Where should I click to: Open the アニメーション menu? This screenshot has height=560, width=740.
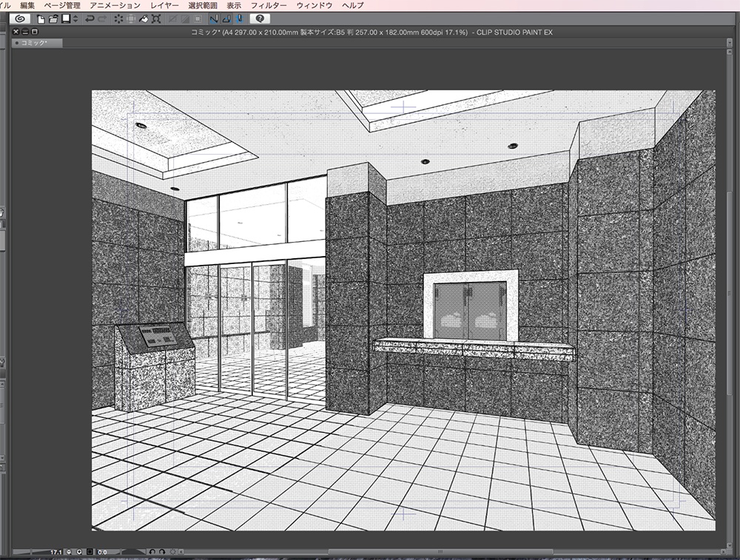(115, 5)
